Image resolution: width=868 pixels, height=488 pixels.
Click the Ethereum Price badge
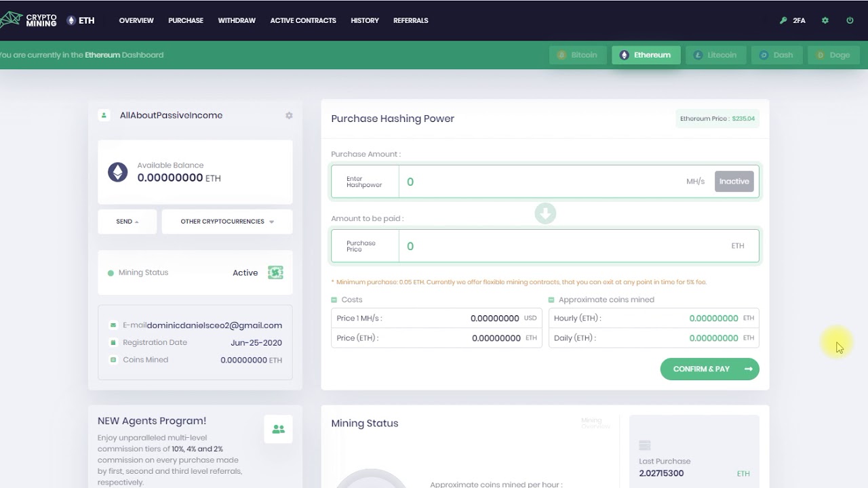click(717, 119)
